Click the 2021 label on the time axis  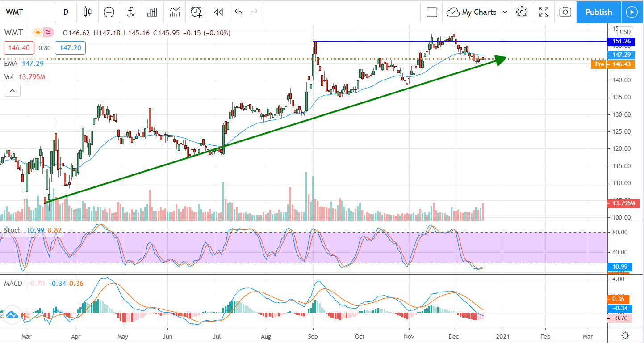[503, 336]
